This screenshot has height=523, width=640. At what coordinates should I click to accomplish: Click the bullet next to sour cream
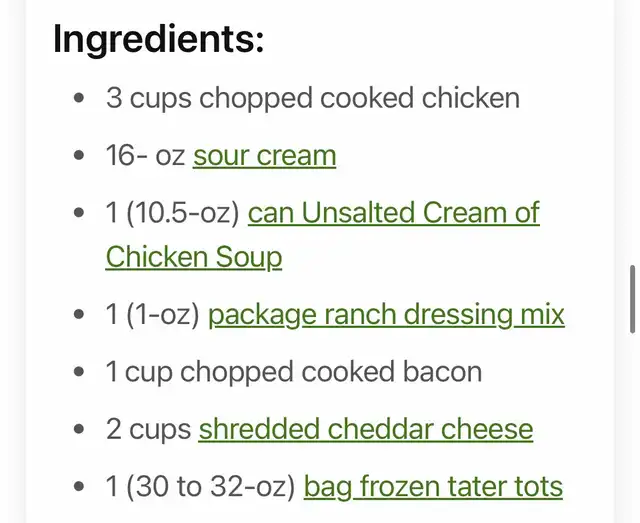click(80, 157)
